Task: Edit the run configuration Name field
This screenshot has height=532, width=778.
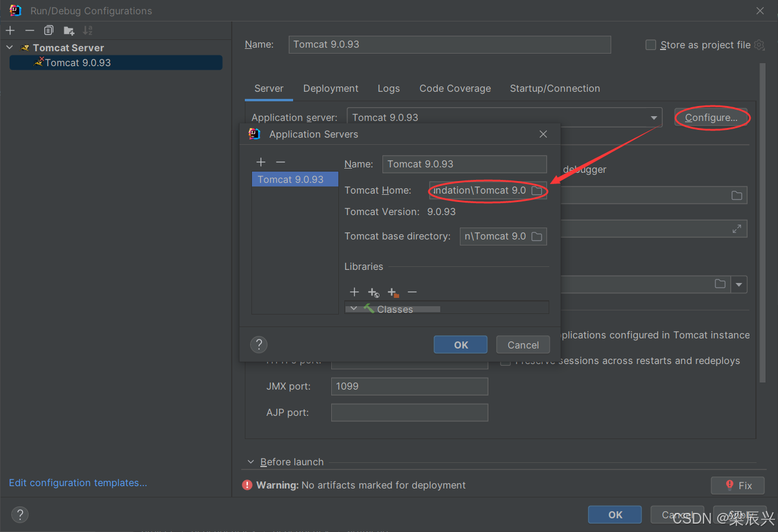Action: click(450, 45)
